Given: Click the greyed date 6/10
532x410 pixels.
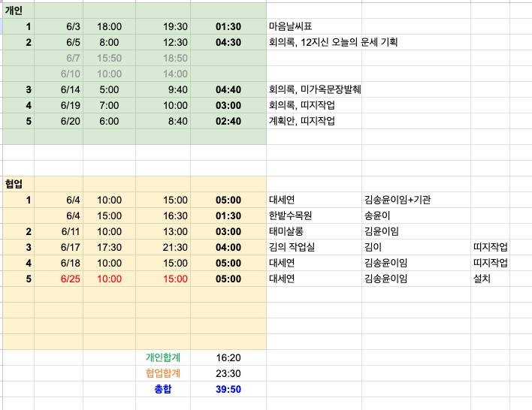Looking at the screenshot, I should 59,74.
